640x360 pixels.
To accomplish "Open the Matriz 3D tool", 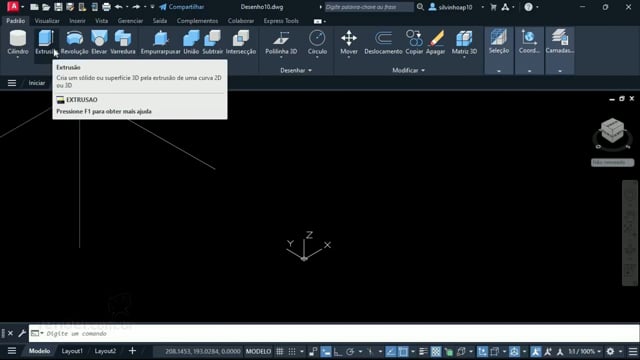I will click(x=464, y=42).
